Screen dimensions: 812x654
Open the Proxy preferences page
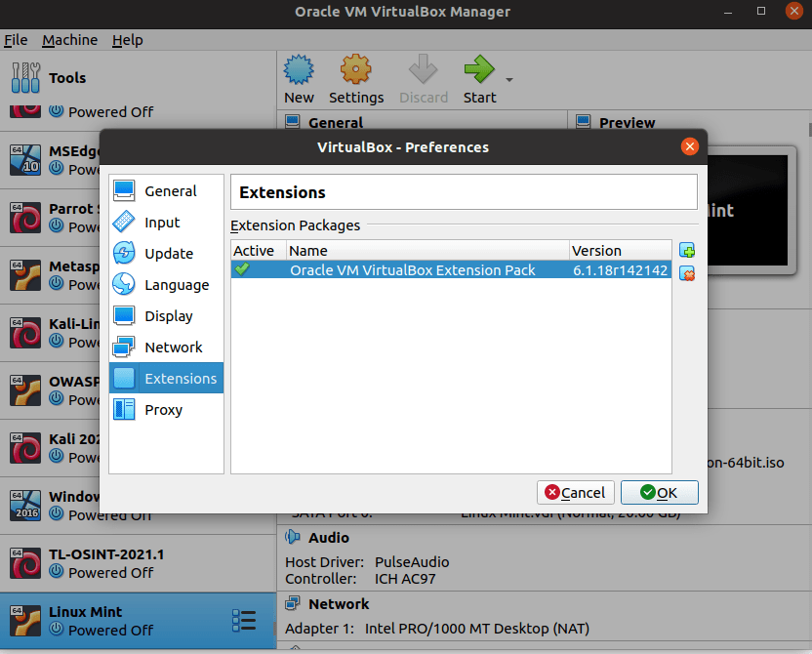coord(163,410)
